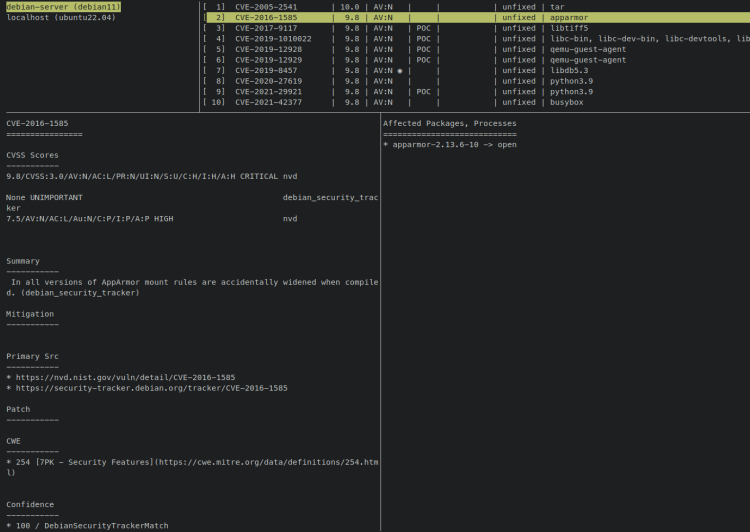Click the libc-bin, libc-dev-bin package list
The height and width of the screenshot is (532, 750).
(x=650, y=38)
